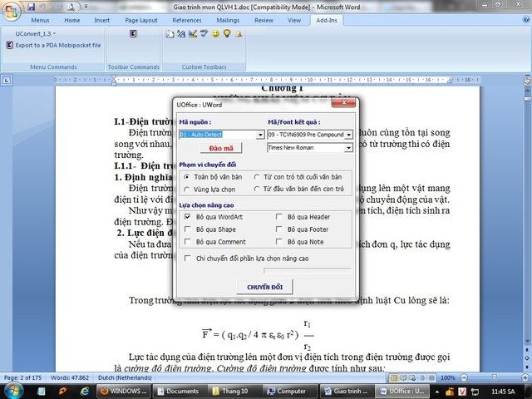The width and height of the screenshot is (532, 399).
Task: Click Dutch (Netherlands) language indicator
Action: (125, 377)
